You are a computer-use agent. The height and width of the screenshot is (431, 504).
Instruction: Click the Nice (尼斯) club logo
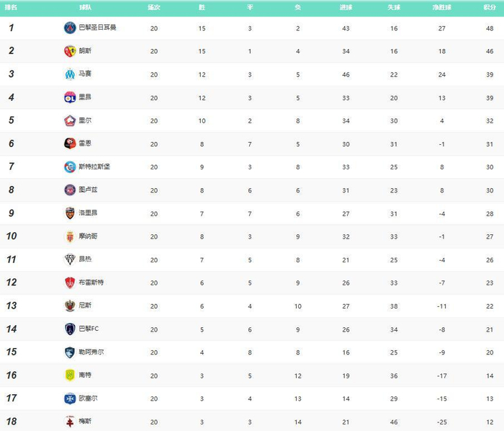point(69,306)
